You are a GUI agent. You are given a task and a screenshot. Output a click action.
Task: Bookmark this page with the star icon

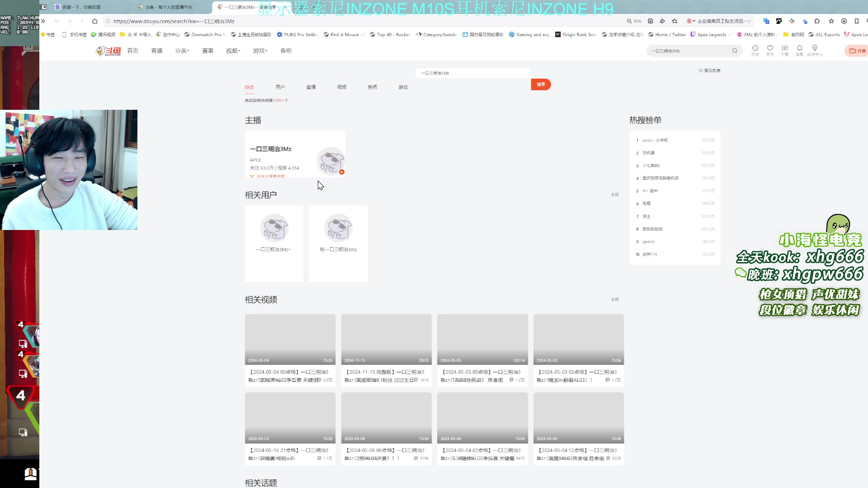coord(675,21)
